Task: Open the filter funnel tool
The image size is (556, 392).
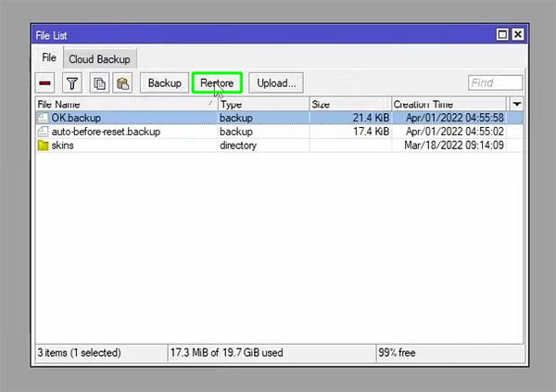Action: (72, 83)
